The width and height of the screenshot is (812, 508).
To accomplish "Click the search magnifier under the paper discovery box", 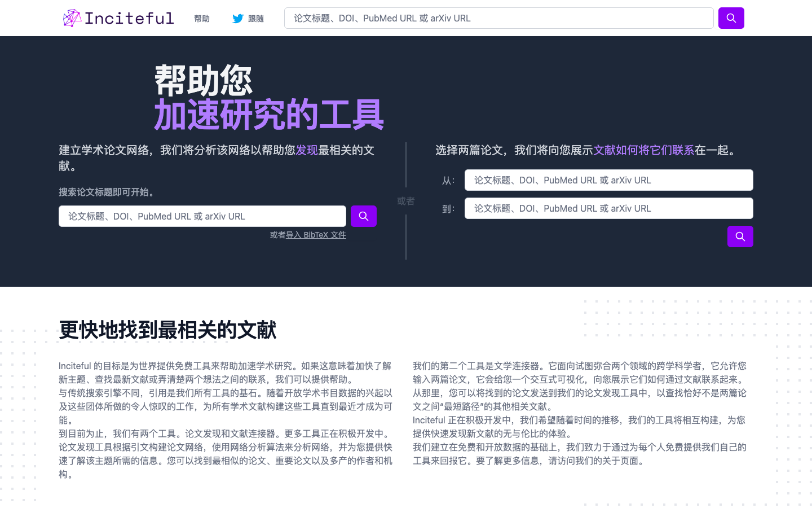I will (x=363, y=216).
